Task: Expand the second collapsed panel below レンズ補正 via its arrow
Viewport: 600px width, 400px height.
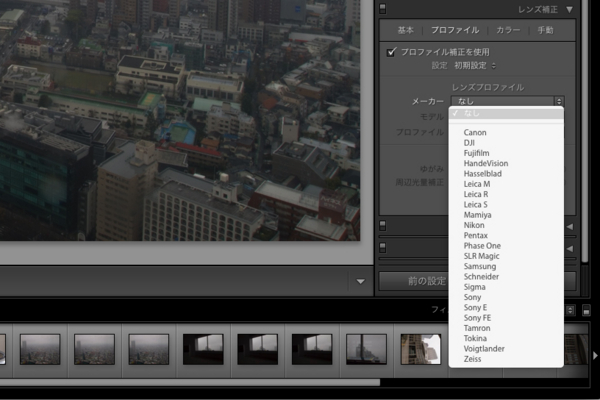Action: point(570,249)
